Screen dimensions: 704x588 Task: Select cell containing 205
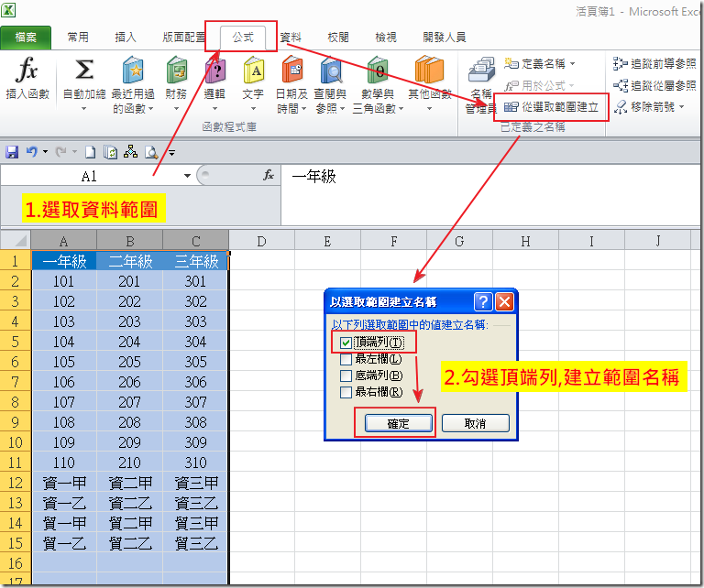[130, 362]
